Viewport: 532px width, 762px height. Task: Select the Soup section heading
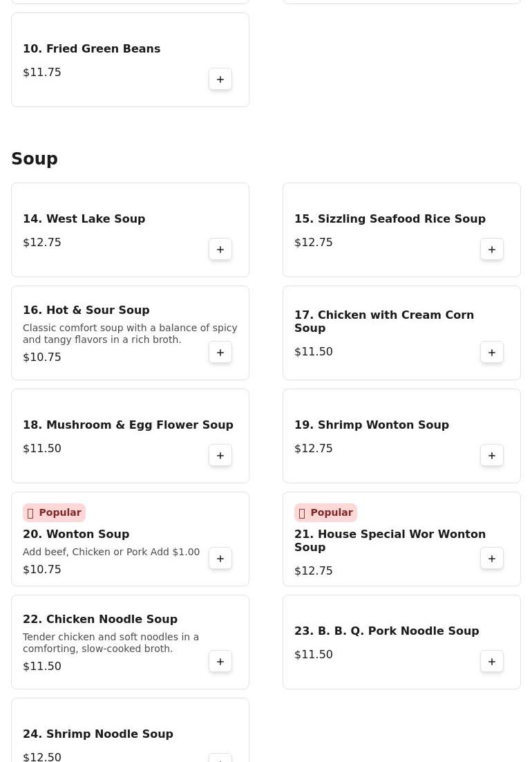(35, 159)
